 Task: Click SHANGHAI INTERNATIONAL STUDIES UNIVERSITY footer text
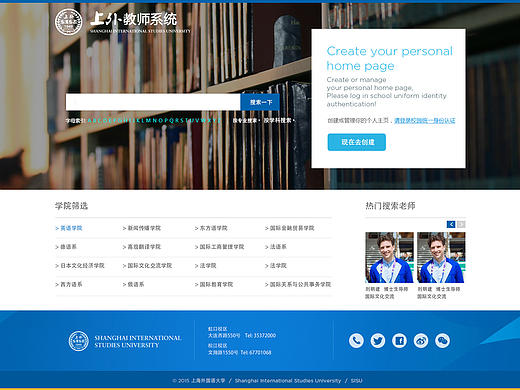(x=138, y=341)
